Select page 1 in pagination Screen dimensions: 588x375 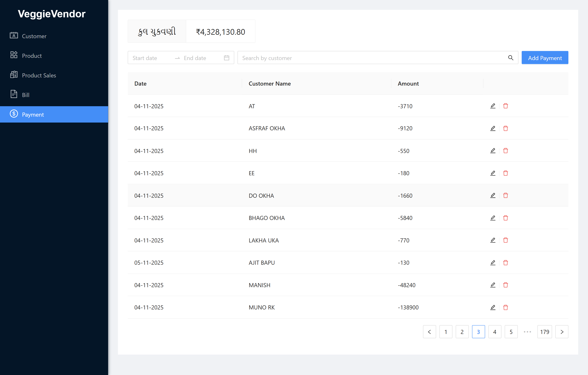click(446, 332)
